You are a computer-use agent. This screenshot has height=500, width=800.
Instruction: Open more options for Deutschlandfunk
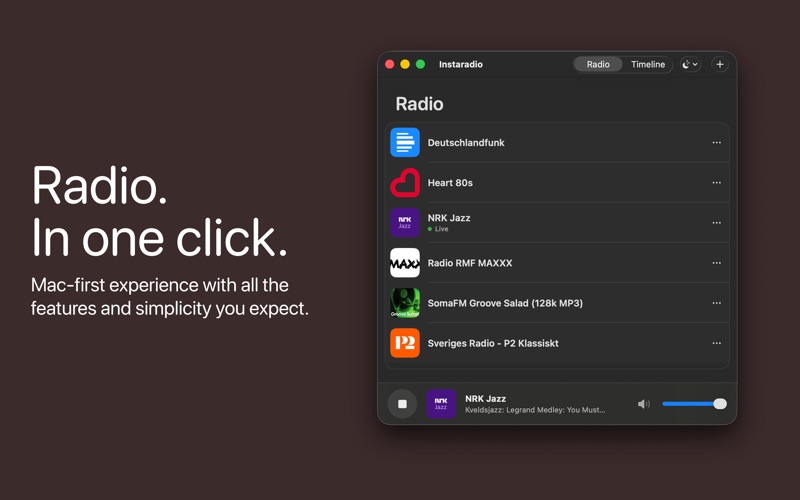click(716, 142)
